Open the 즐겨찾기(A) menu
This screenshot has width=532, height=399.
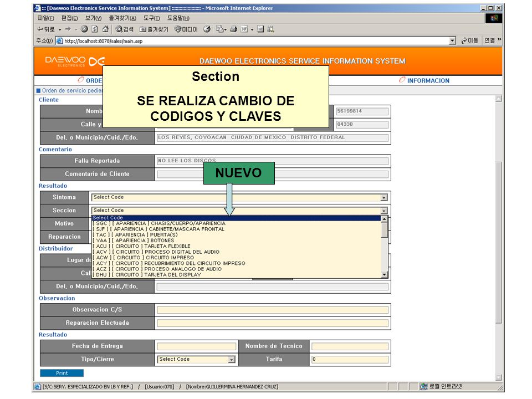pyautogui.click(x=122, y=18)
